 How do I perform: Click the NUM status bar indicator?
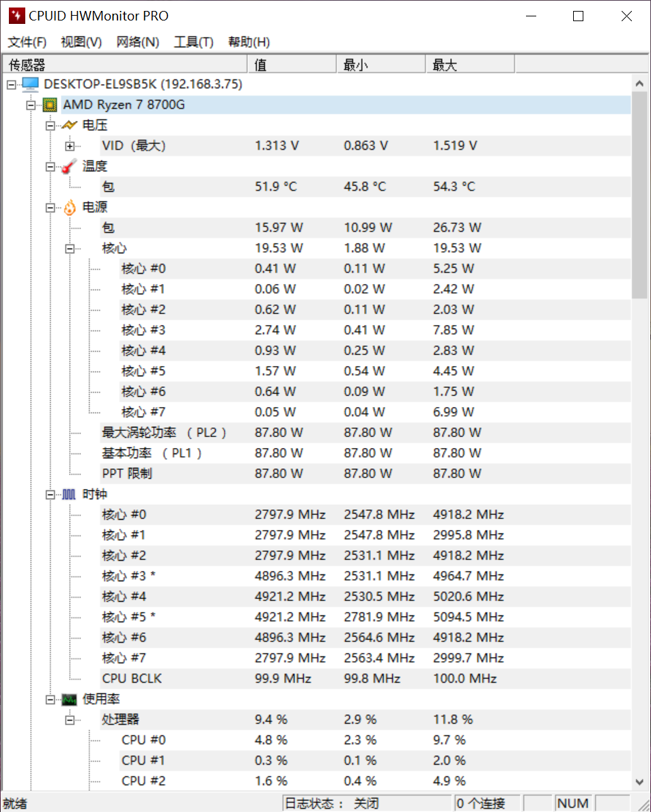573,803
